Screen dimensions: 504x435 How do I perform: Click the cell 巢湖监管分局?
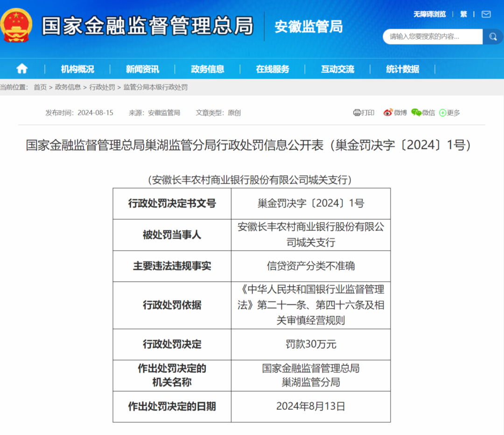[x=311, y=376]
